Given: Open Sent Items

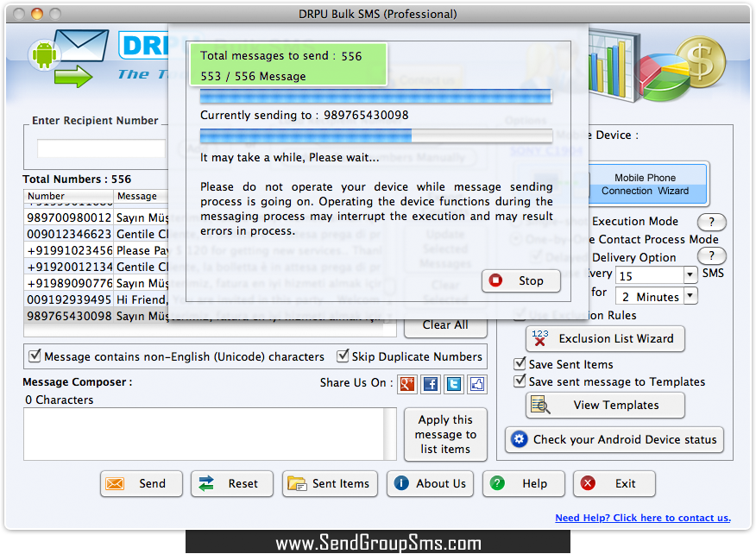Looking at the screenshot, I should [330, 483].
